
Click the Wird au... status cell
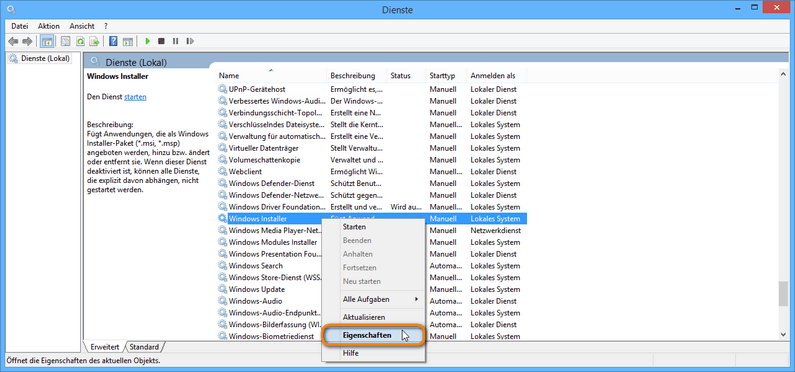click(407, 207)
